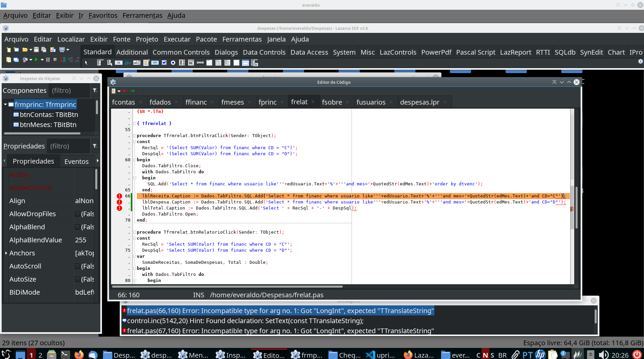The height and width of the screenshot is (359, 644).
Task: Click the green Run button in toolbar
Action: point(36,60)
